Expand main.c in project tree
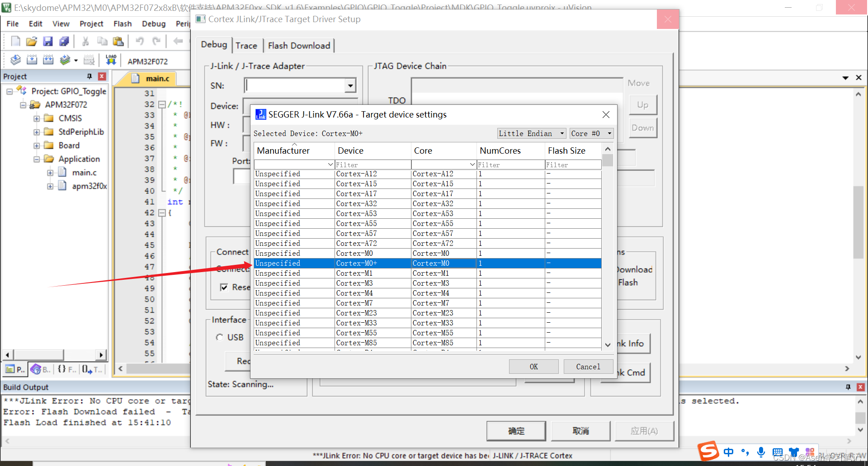This screenshot has height=466, width=868. (x=50, y=173)
